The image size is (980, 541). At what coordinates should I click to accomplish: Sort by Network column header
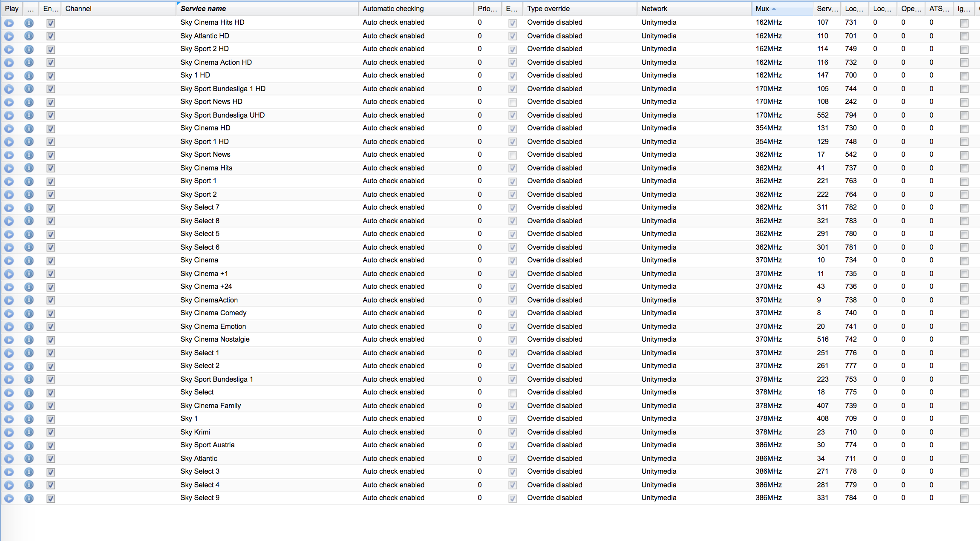[694, 9]
